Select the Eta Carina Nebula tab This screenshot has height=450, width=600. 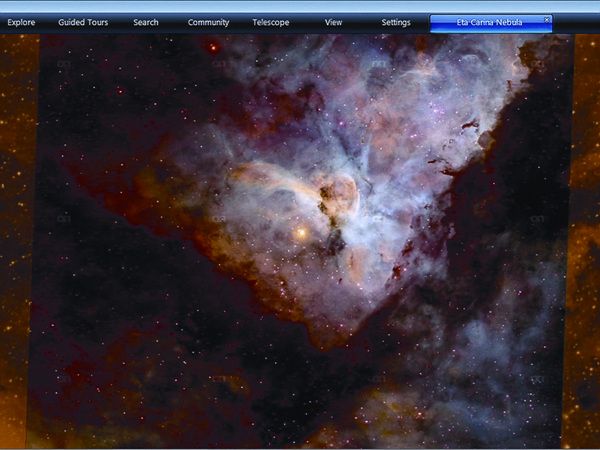pos(489,23)
